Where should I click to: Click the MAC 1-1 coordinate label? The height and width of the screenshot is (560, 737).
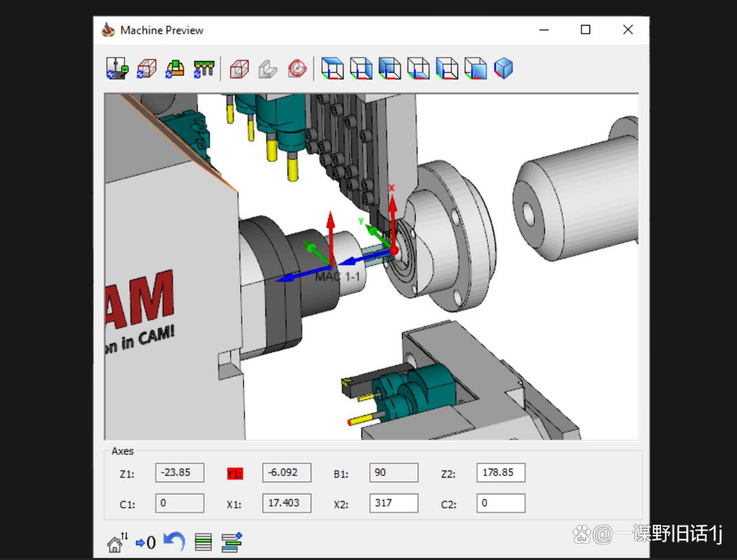pos(339,276)
